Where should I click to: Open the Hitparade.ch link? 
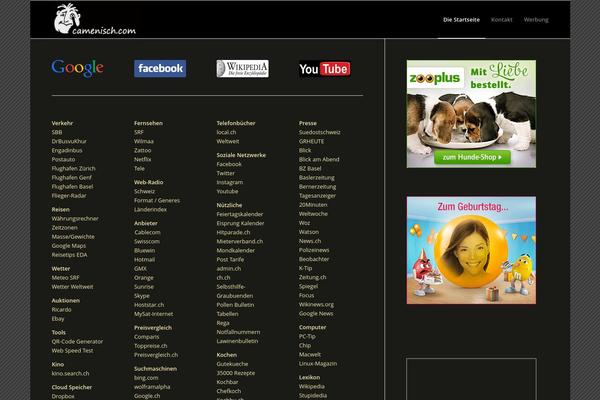(x=233, y=232)
